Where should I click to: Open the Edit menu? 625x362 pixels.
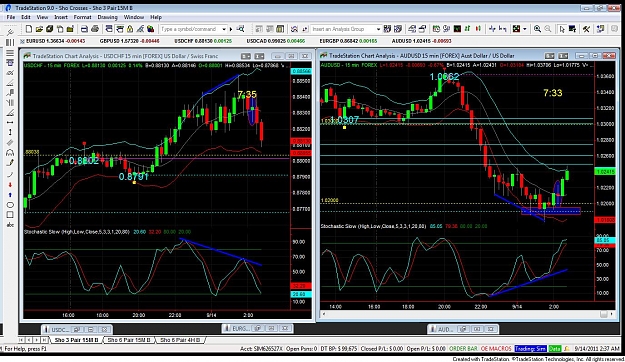26,17
